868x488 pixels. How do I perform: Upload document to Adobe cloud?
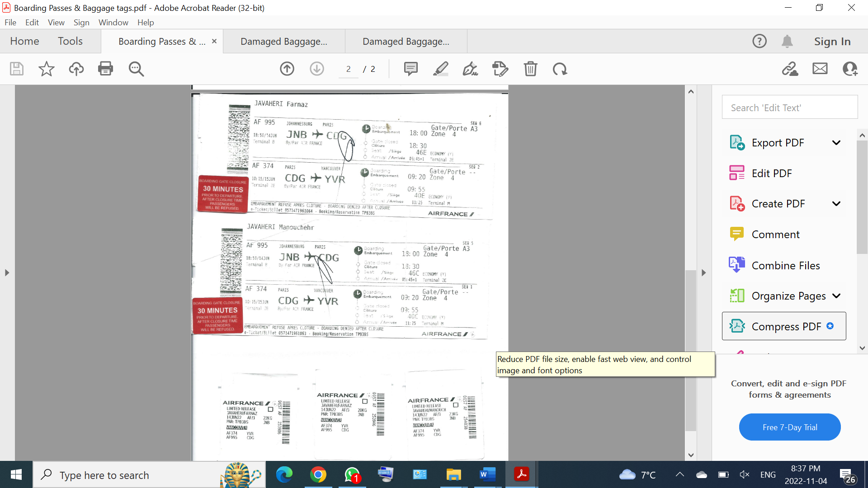(x=76, y=69)
